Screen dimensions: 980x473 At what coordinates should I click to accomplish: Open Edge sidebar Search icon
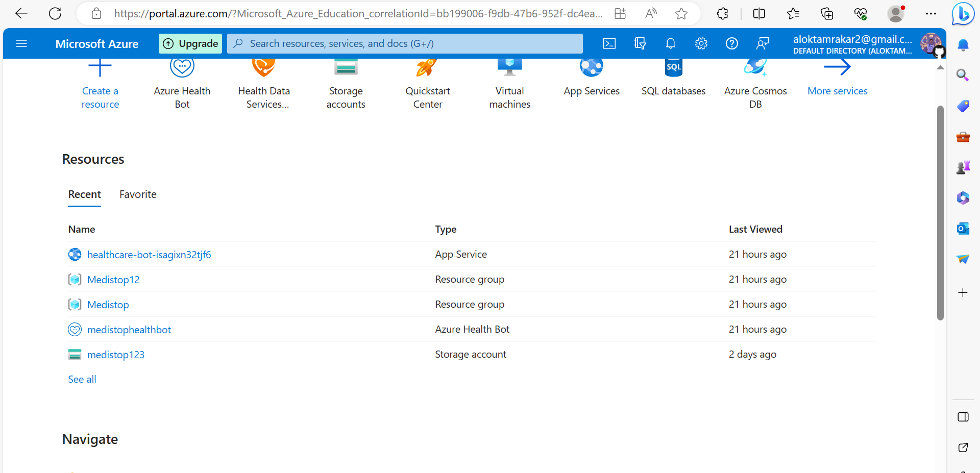963,76
